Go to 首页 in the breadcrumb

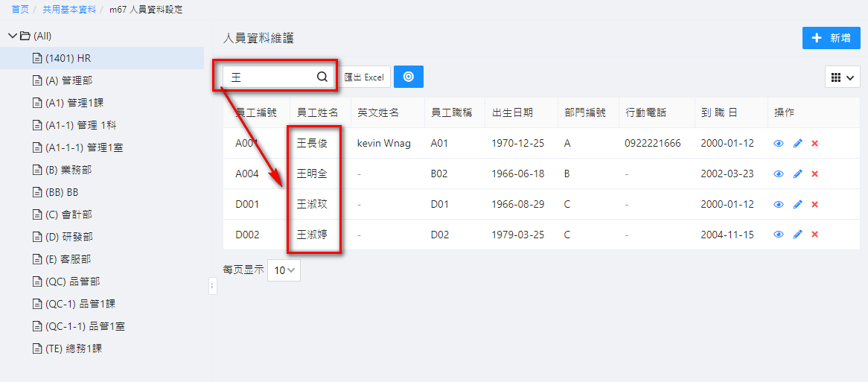click(x=20, y=10)
